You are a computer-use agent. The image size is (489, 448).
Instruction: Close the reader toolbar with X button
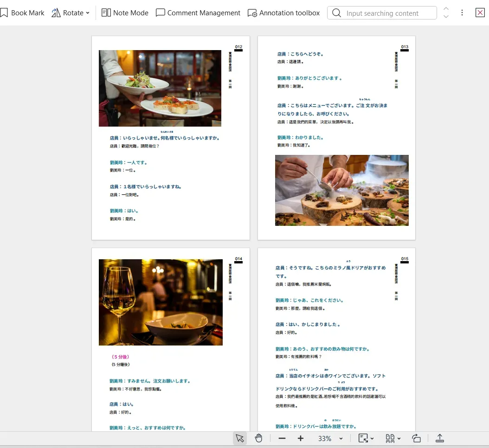point(480,13)
